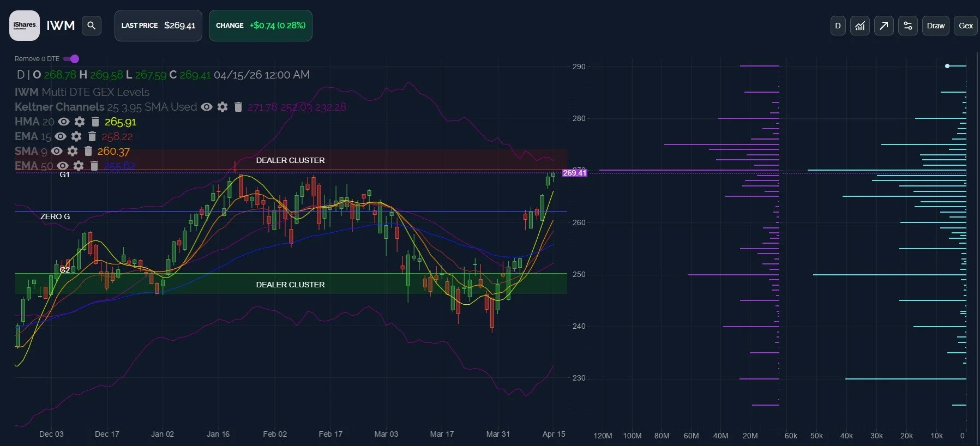Hide the EMA 50 indicator
The height and width of the screenshot is (446, 980).
tap(63, 166)
